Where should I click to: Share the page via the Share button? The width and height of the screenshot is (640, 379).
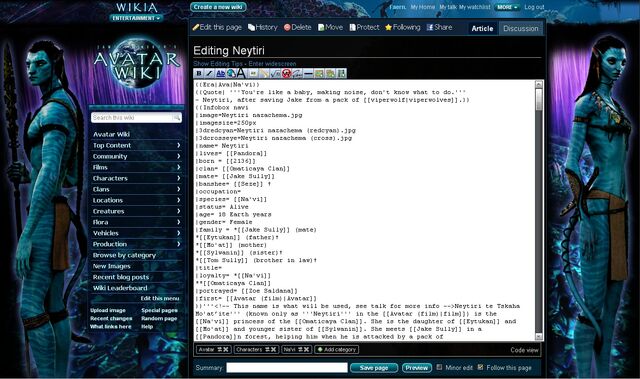pyautogui.click(x=440, y=27)
